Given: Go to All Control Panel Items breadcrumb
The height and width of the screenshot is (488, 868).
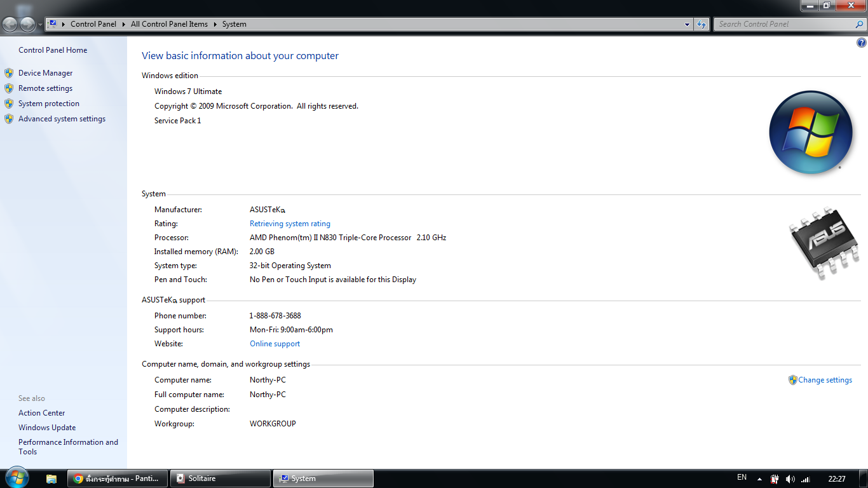Looking at the screenshot, I should pyautogui.click(x=169, y=24).
